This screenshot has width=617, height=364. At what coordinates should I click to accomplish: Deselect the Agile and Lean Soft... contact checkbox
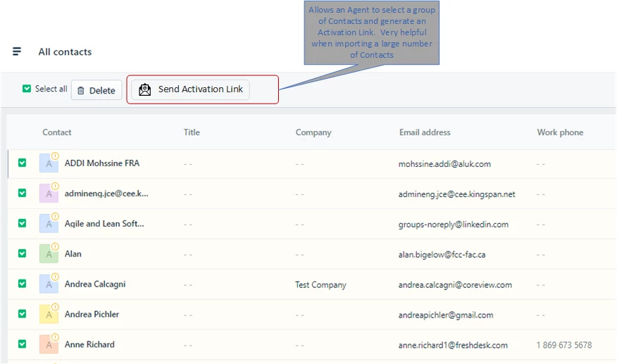(x=23, y=223)
